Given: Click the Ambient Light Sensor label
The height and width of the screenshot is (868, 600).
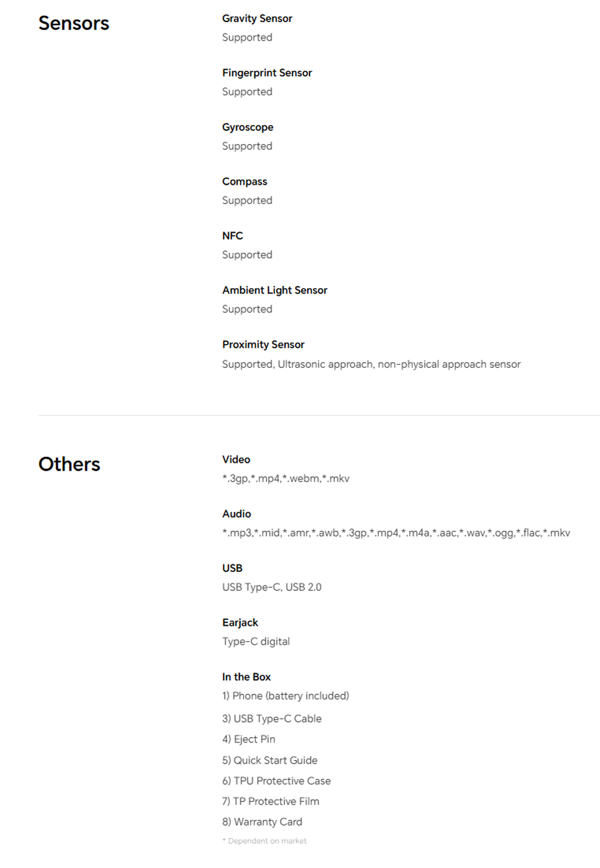Looking at the screenshot, I should click(275, 290).
